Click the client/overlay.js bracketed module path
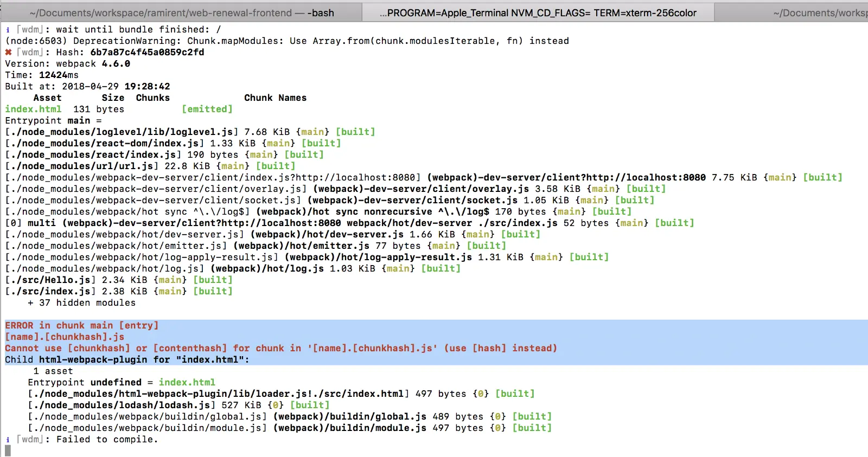 (156, 189)
